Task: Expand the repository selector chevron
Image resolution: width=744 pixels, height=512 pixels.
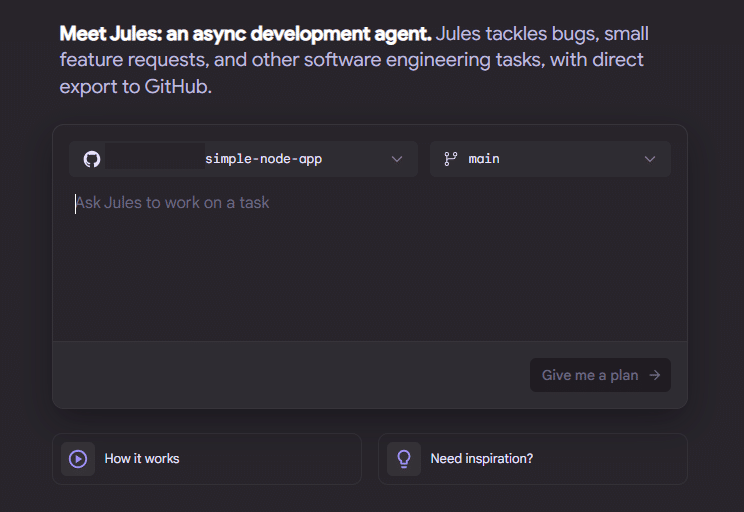Action: pos(397,159)
